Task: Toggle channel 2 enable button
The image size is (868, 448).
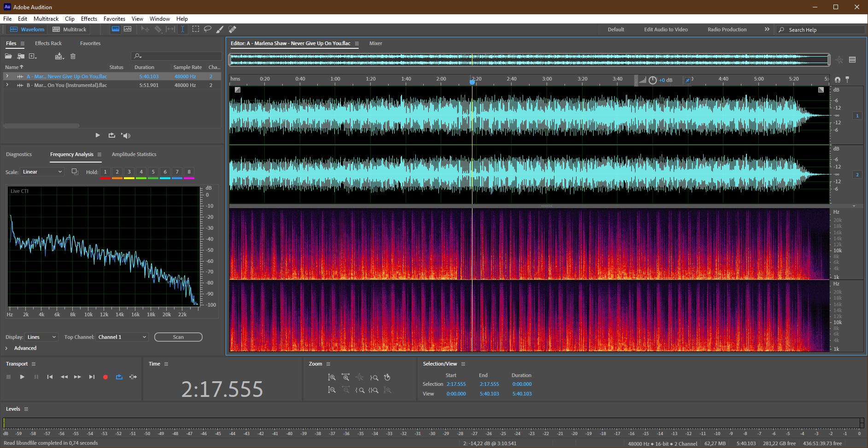Action: [x=857, y=175]
